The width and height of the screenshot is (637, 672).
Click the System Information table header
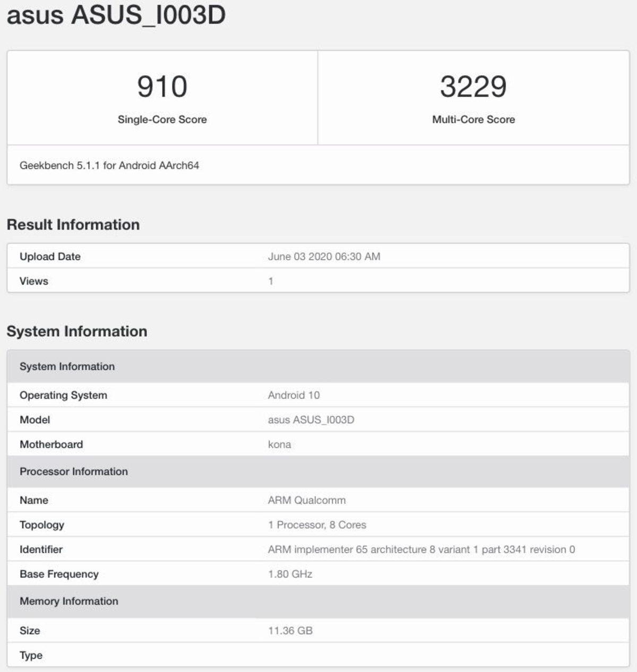[x=67, y=366]
